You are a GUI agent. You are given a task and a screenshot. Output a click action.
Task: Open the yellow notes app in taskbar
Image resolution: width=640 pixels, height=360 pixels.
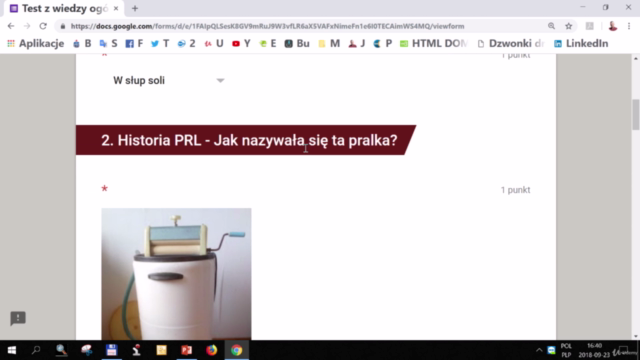(x=162, y=350)
